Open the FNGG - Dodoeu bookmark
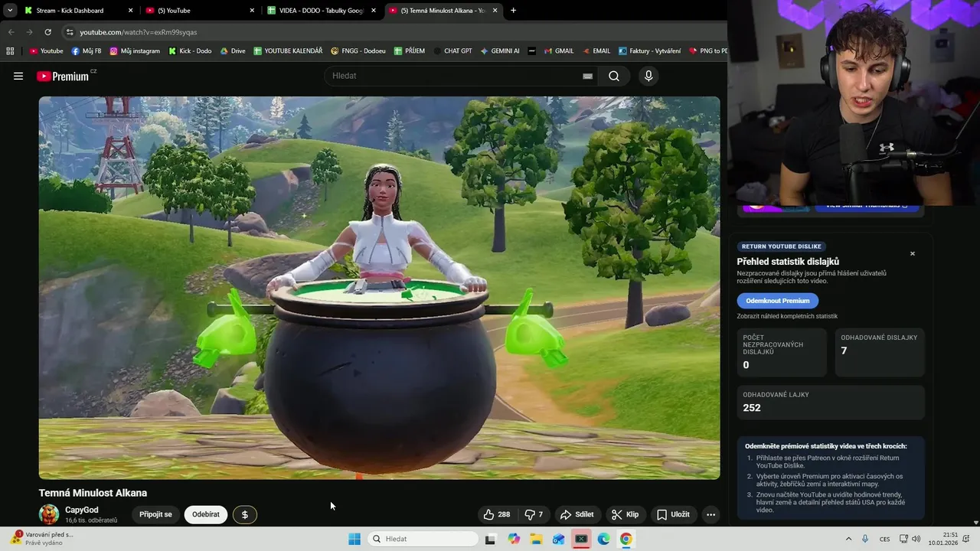Image resolution: width=980 pixels, height=551 pixels. [x=358, y=51]
